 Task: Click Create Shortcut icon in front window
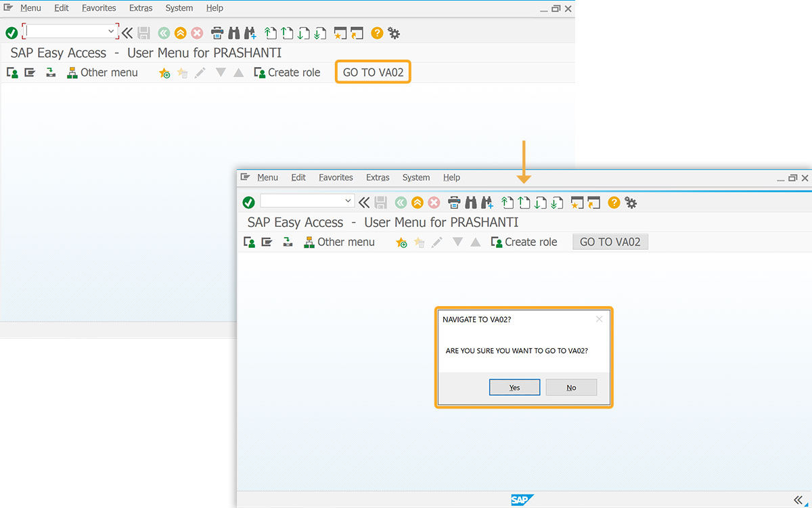coord(594,202)
